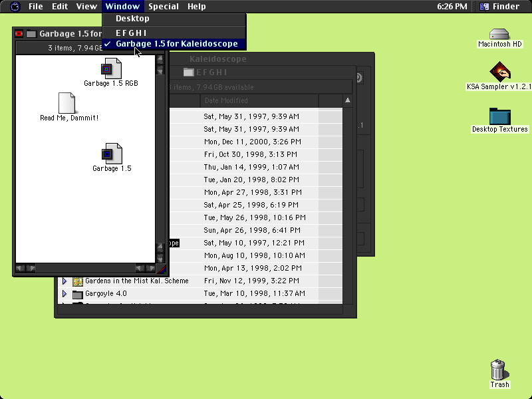Viewport: 532px width, 399px height.
Task: Open the Apple menu icon
Action: [15, 7]
